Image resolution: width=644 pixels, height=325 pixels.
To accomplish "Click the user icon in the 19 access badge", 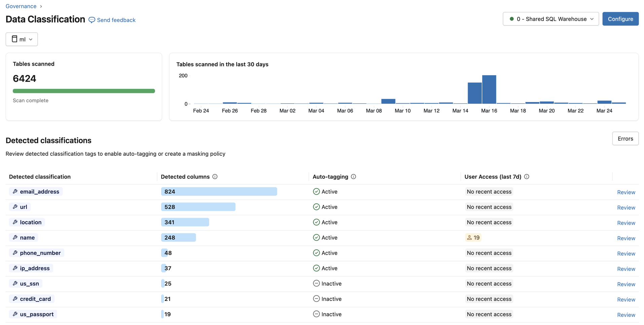I will [469, 237].
